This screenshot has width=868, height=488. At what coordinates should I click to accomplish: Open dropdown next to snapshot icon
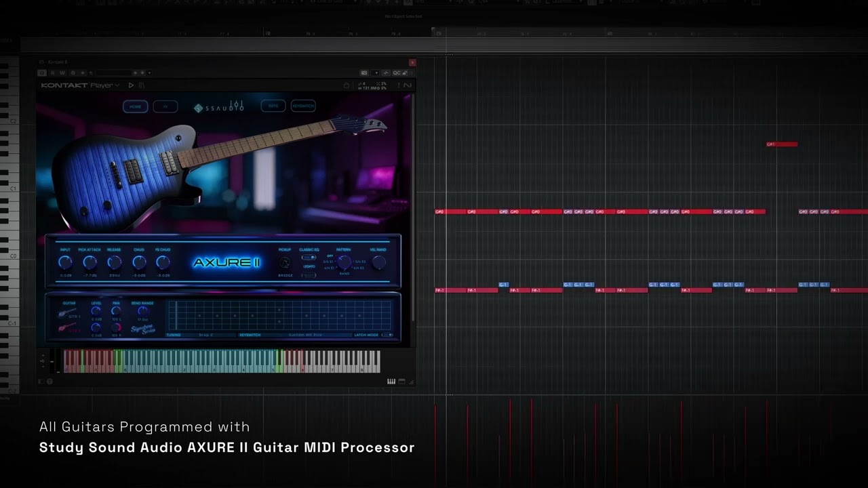(x=376, y=73)
